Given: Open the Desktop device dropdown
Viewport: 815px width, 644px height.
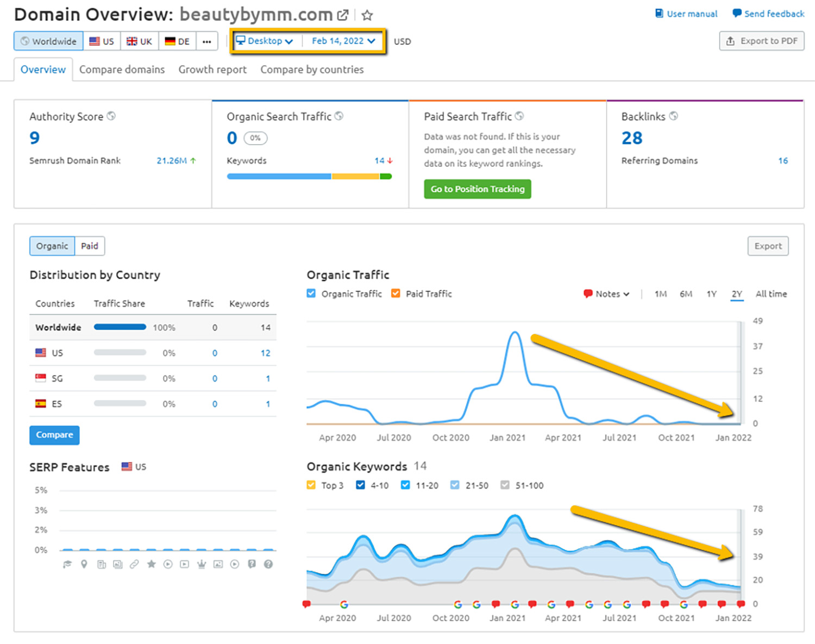Looking at the screenshot, I should [265, 41].
